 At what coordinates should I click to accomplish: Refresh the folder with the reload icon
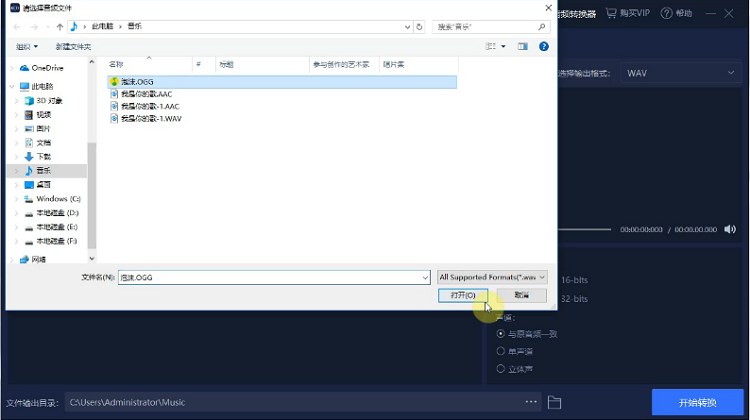pos(419,27)
